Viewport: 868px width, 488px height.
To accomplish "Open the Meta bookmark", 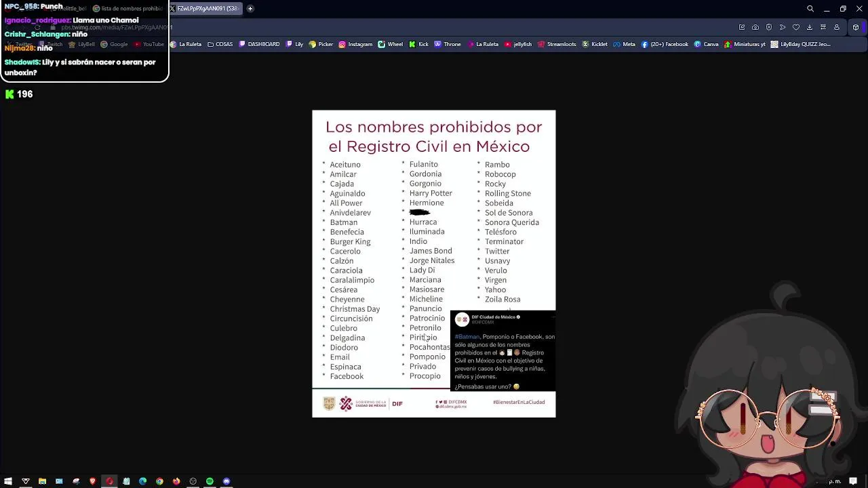I will click(x=624, y=44).
